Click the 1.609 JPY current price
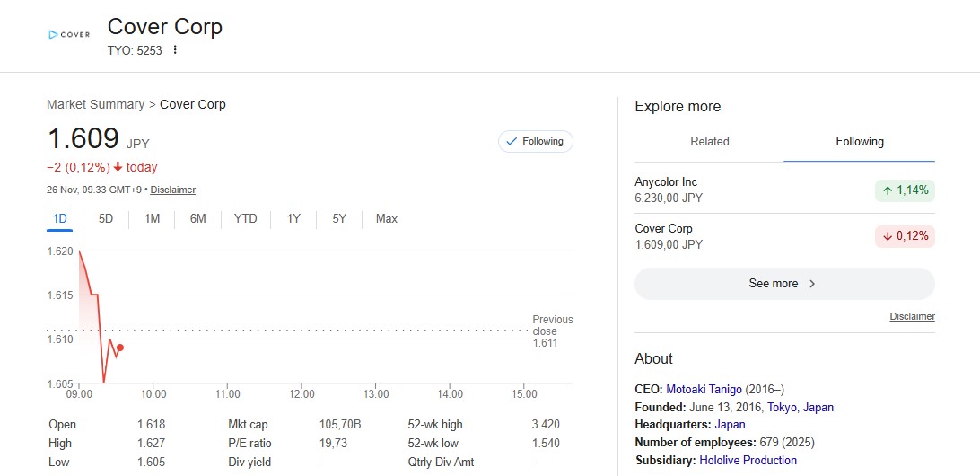Viewport: 980px width, 476px height. 98,139
